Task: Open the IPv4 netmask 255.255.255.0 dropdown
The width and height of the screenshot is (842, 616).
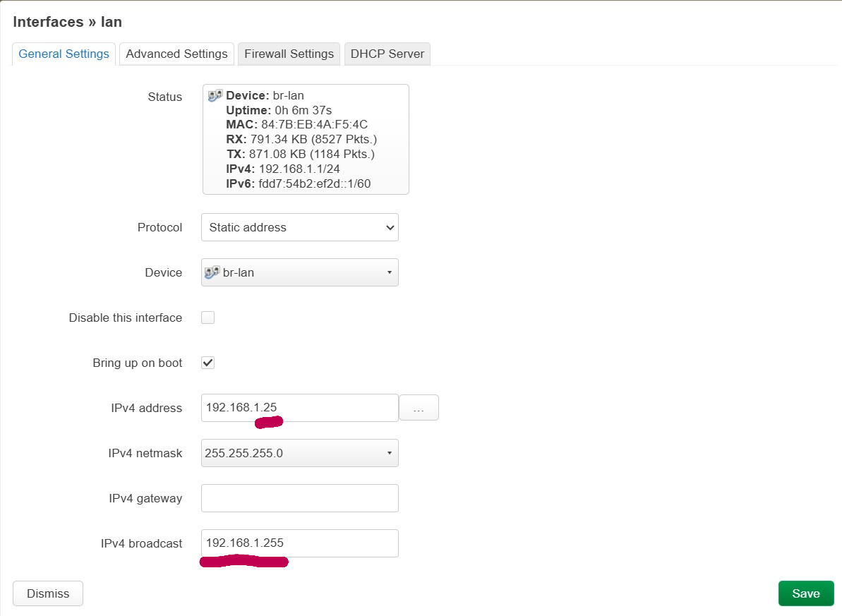Action: 300,453
